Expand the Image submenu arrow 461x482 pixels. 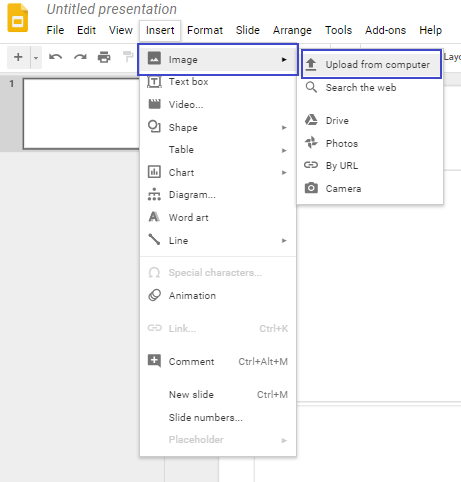pyautogui.click(x=284, y=60)
